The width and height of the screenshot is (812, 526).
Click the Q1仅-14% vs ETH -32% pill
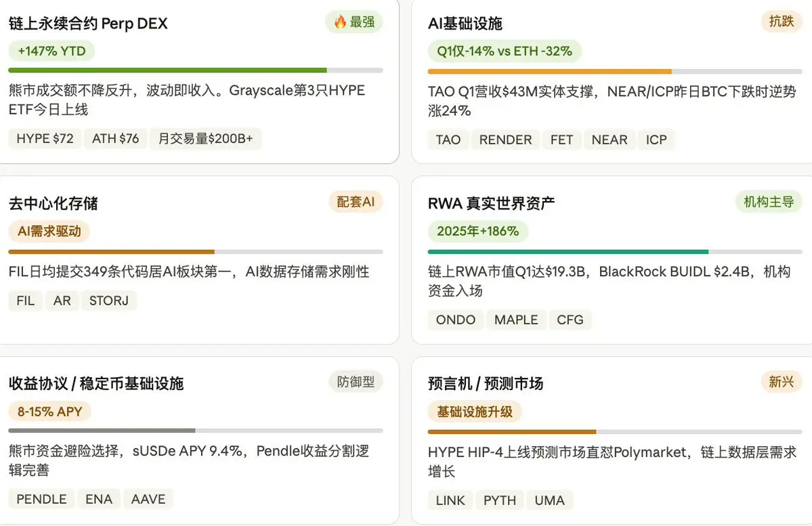(x=505, y=51)
